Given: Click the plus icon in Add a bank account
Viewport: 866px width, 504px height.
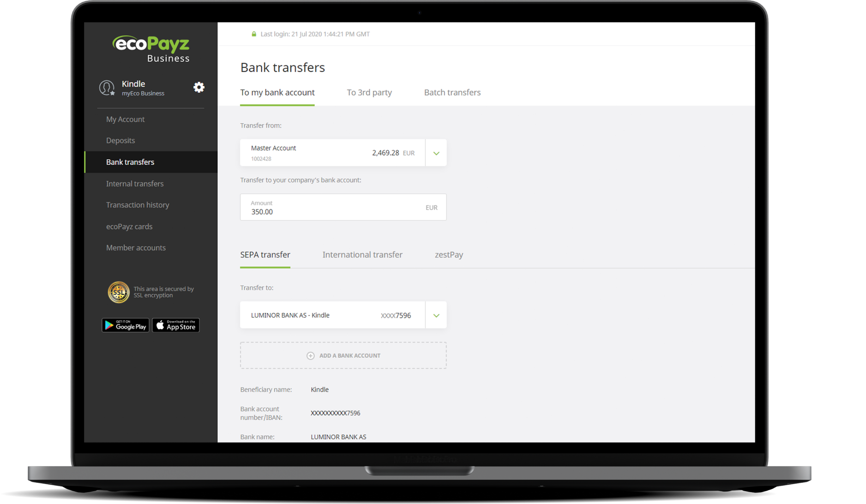Looking at the screenshot, I should [x=311, y=355].
